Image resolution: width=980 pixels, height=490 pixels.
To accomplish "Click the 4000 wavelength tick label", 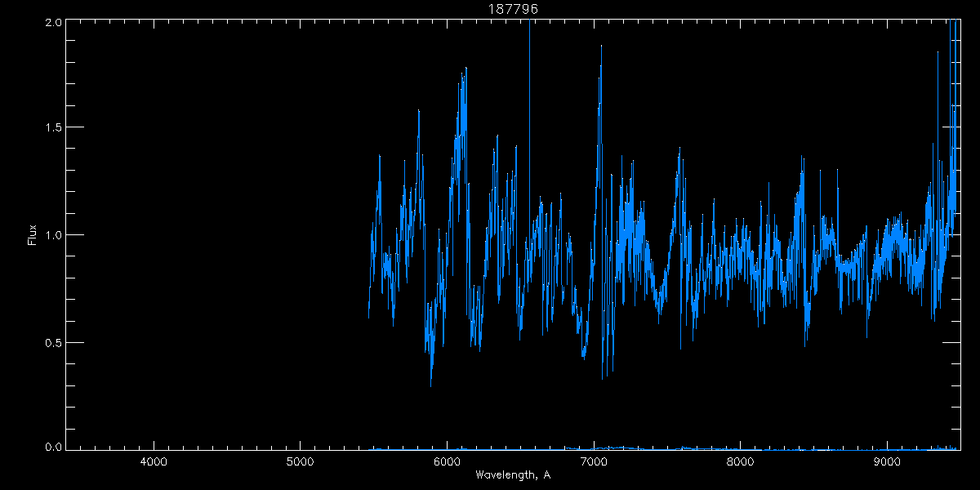I will tap(154, 462).
